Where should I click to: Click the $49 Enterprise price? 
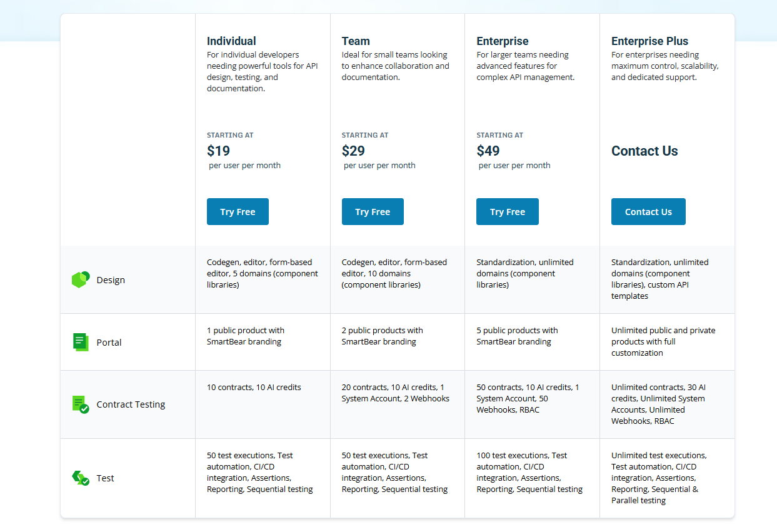[x=488, y=151]
